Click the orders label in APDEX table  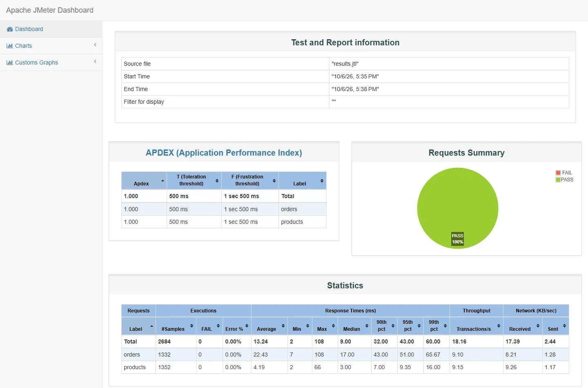pos(289,209)
